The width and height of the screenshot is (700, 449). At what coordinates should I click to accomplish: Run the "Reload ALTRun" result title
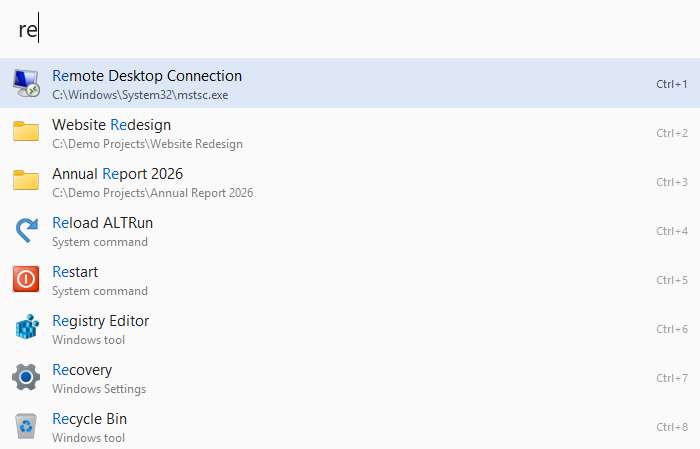(x=102, y=223)
